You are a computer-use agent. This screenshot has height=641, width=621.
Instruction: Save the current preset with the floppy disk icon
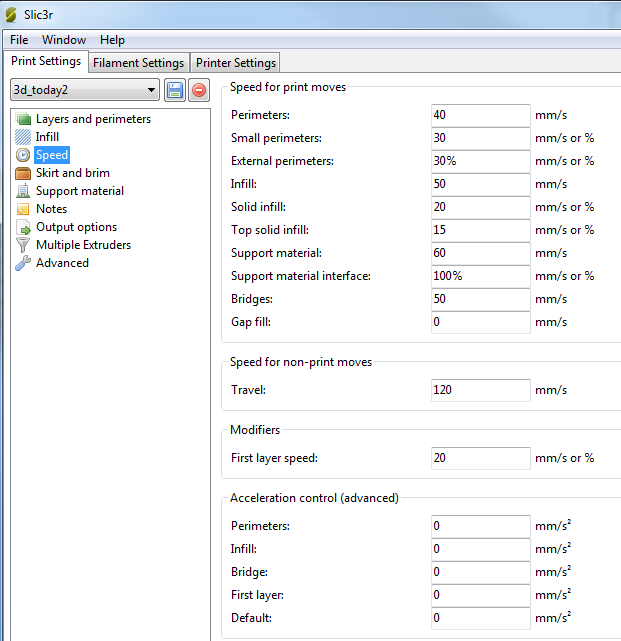(x=175, y=90)
